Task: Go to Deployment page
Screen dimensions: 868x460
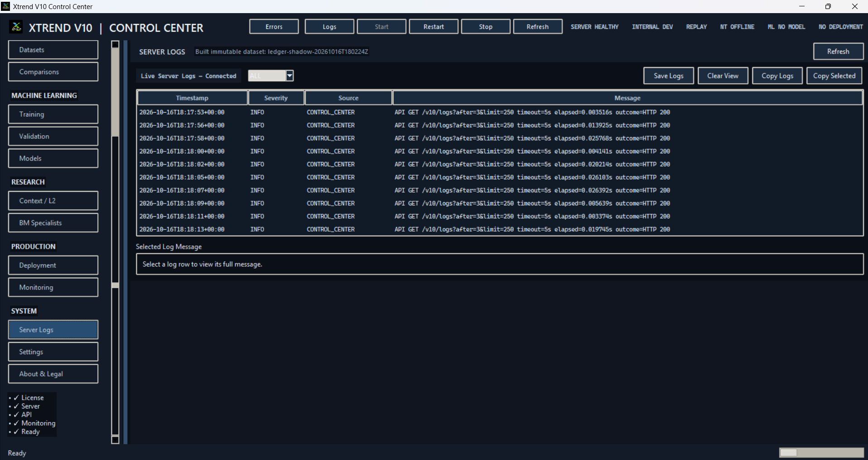Action: tap(53, 266)
